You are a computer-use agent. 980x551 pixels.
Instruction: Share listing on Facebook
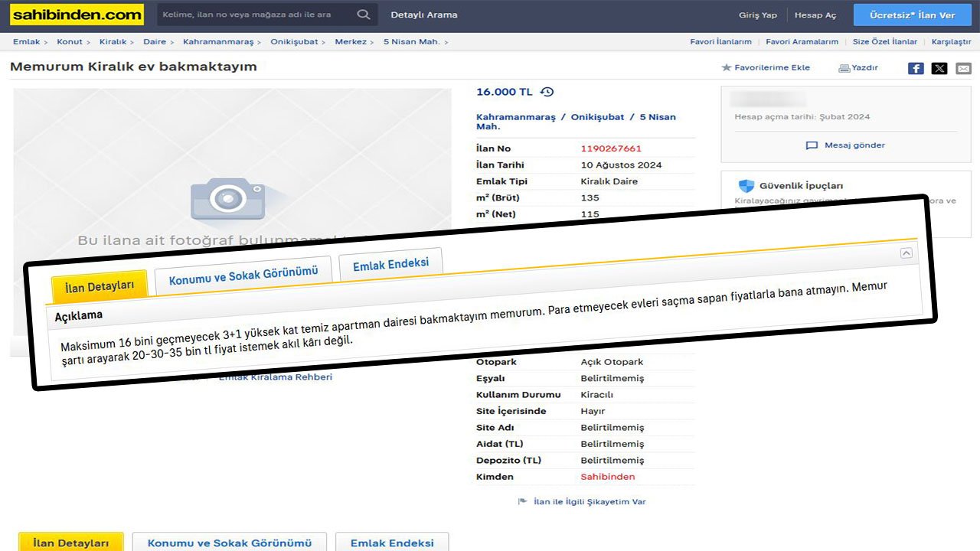click(x=916, y=68)
